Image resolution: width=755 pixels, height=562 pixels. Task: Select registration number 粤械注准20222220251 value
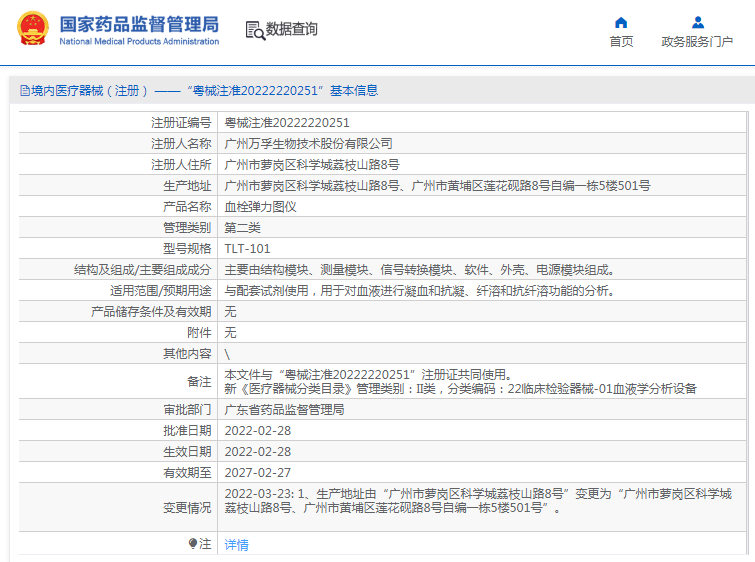pos(287,123)
